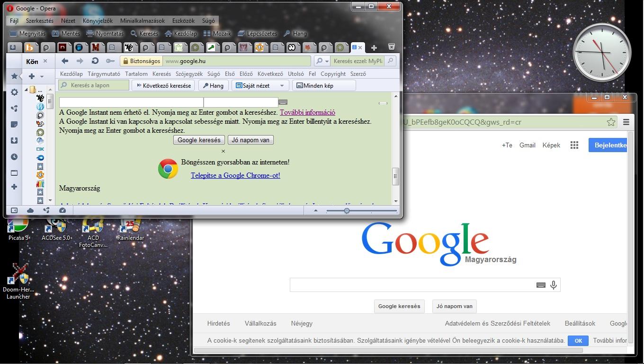The height and width of the screenshot is (364, 644).
Task: Open the virtual keyboard icon in Chrome search
Action: [541, 285]
